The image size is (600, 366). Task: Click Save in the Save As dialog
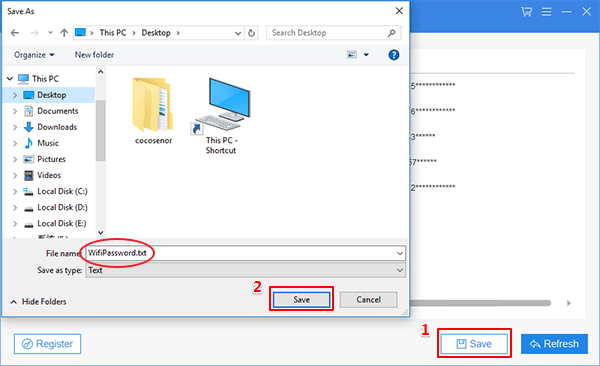click(x=302, y=299)
